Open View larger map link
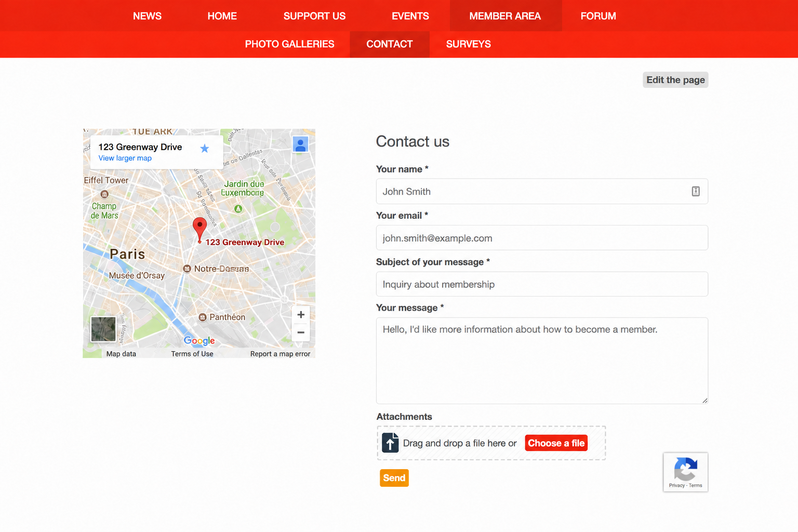 125,158
